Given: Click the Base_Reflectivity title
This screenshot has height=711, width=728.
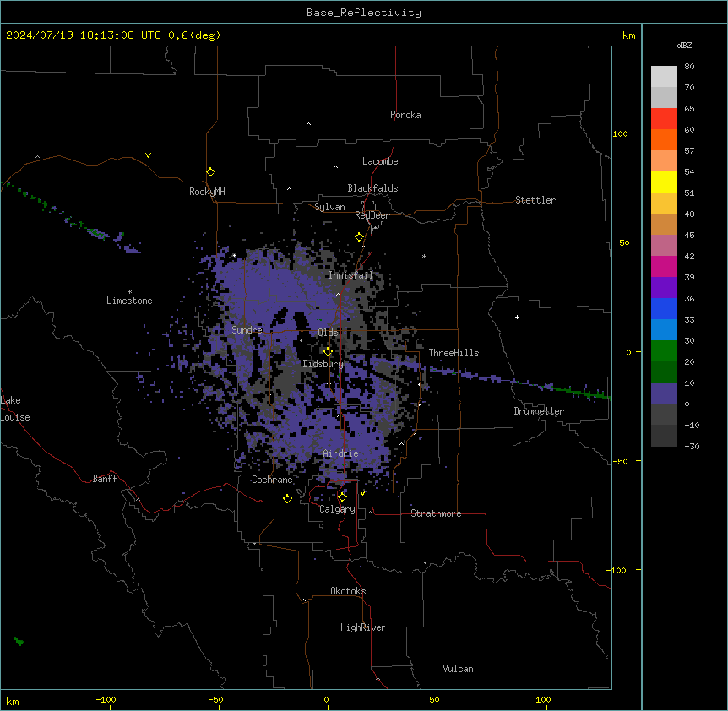Looking at the screenshot, I should click(x=364, y=13).
